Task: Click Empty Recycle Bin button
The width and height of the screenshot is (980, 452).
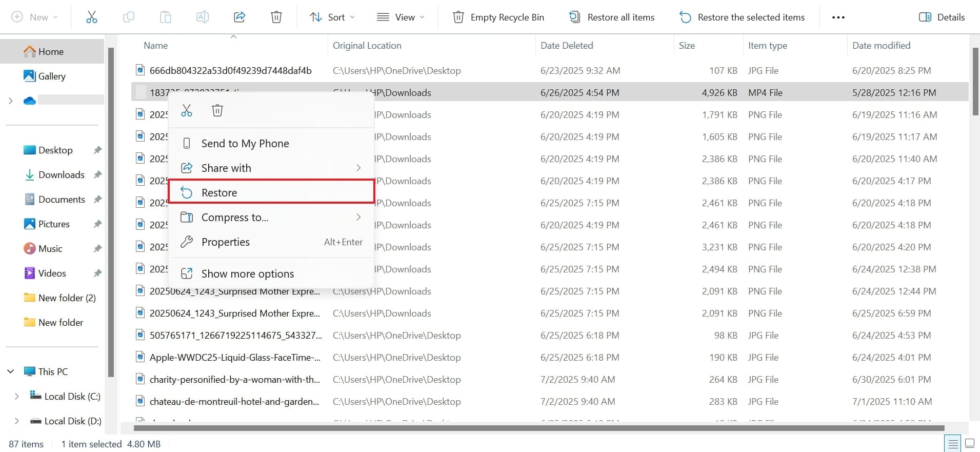Action: point(498,17)
